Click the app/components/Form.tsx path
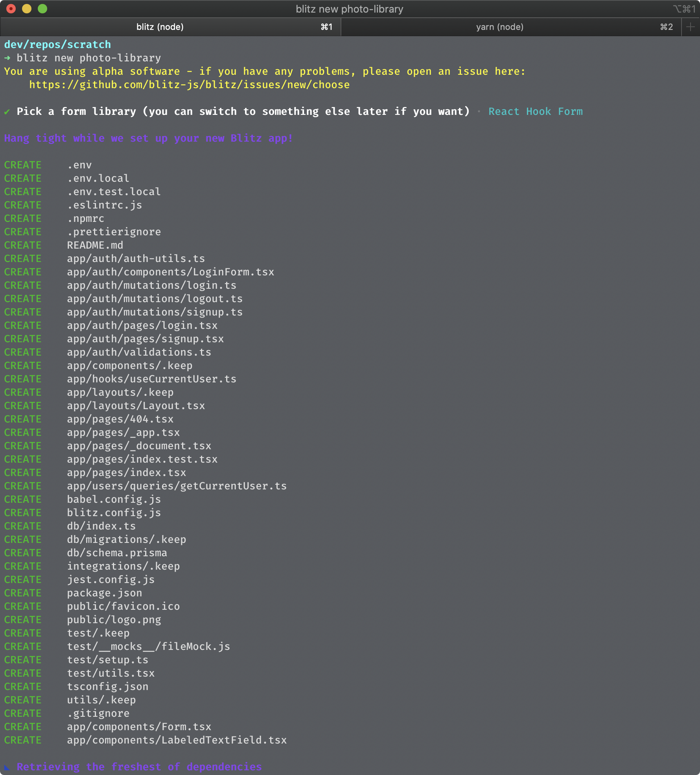700x775 pixels. point(139,727)
